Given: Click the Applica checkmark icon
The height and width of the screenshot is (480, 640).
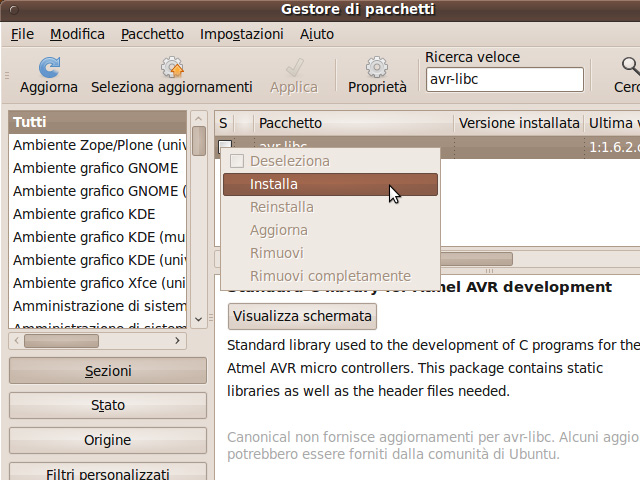Looking at the screenshot, I should (x=294, y=68).
